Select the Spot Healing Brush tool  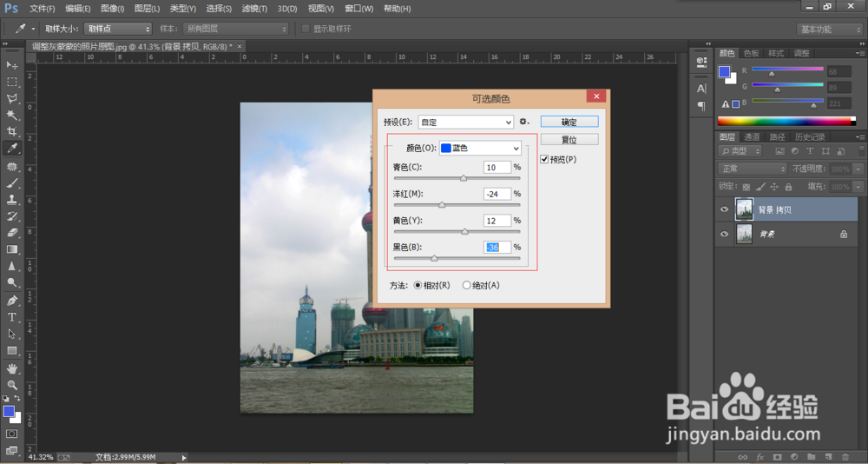[x=11, y=166]
